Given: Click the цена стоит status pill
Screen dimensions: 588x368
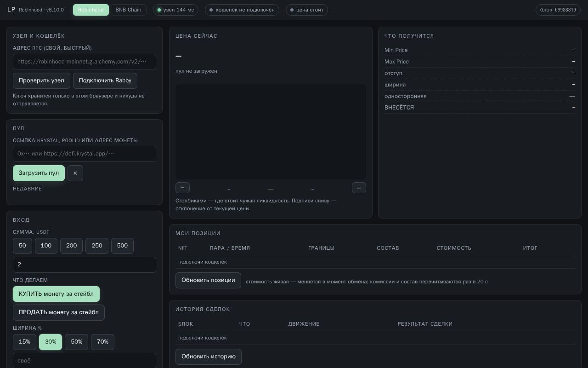Looking at the screenshot, I should tap(307, 10).
